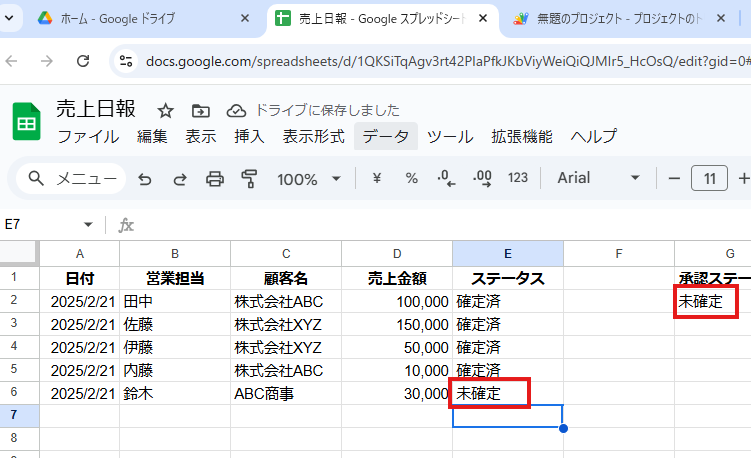Image resolution: width=751 pixels, height=458 pixels.
Task: Decrease decimal places button
Action: (446, 178)
